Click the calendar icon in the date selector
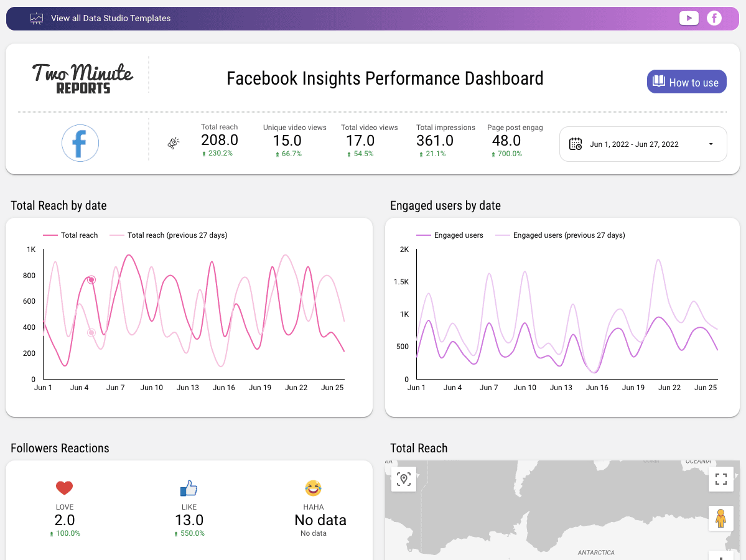This screenshot has width=746, height=560. coord(576,144)
